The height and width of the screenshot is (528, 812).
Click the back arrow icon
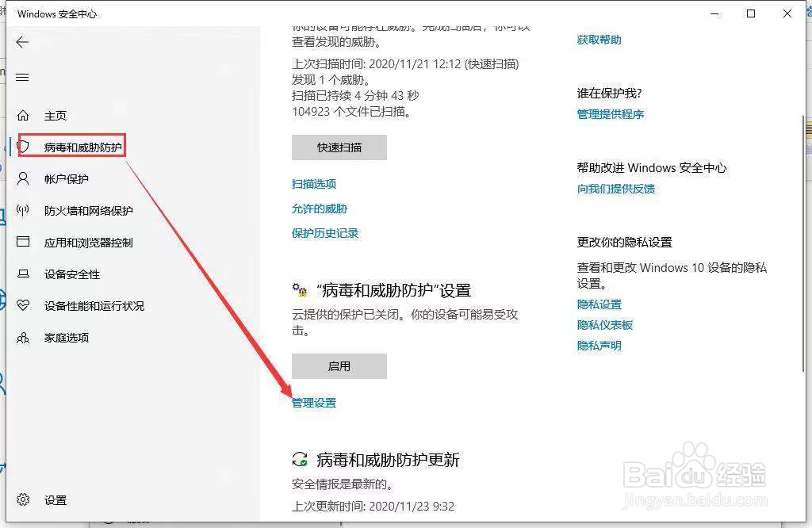(22, 43)
